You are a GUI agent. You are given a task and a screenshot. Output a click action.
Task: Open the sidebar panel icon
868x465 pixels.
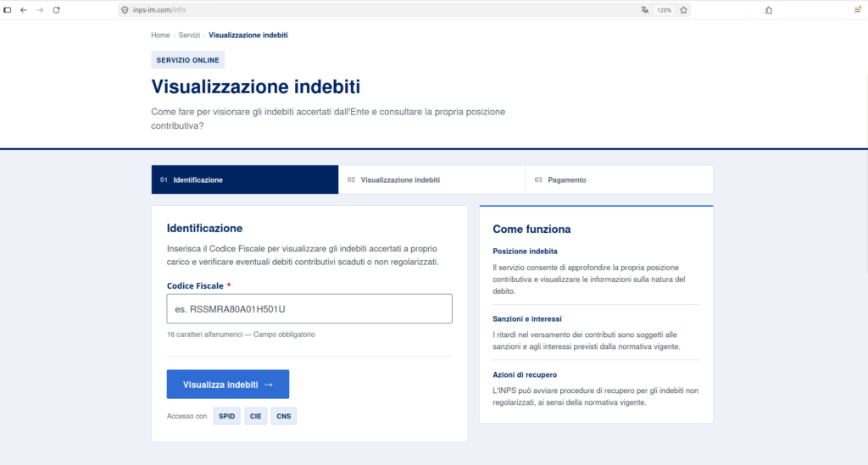[7, 10]
